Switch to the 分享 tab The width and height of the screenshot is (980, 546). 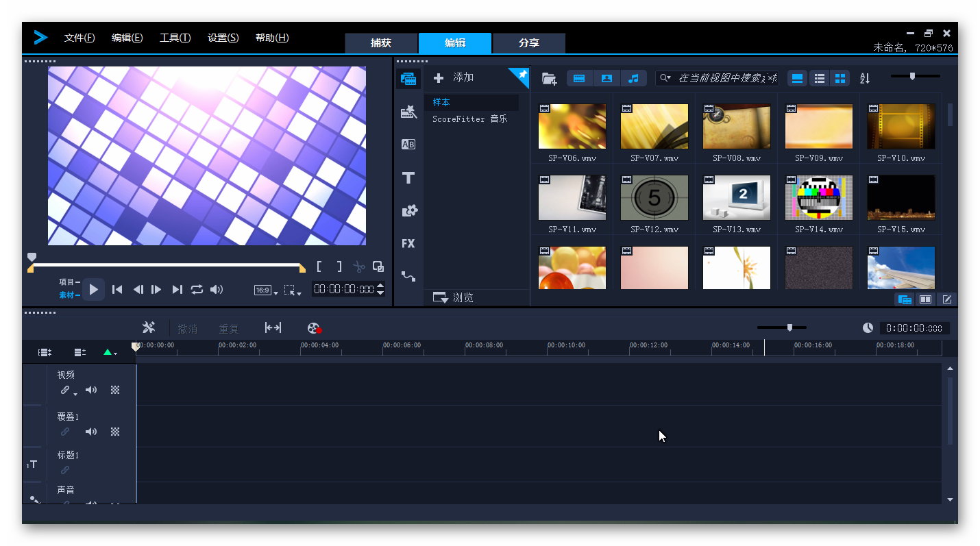click(529, 43)
